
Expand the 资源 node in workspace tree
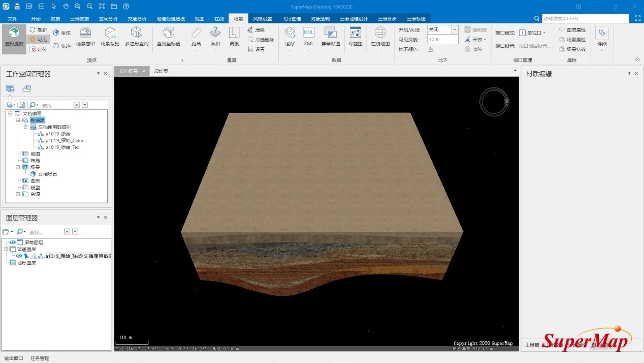[x=18, y=194]
